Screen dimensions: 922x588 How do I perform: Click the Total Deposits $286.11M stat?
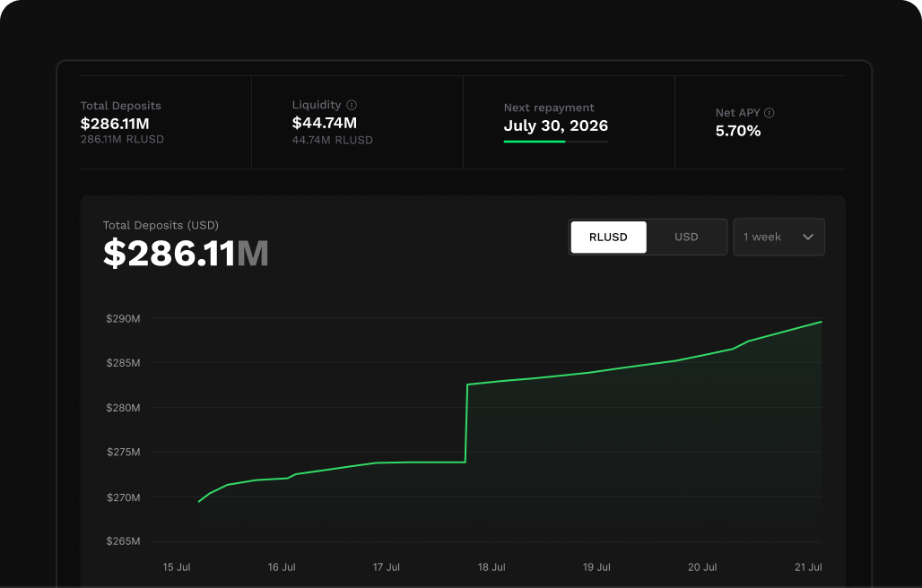tap(115, 124)
